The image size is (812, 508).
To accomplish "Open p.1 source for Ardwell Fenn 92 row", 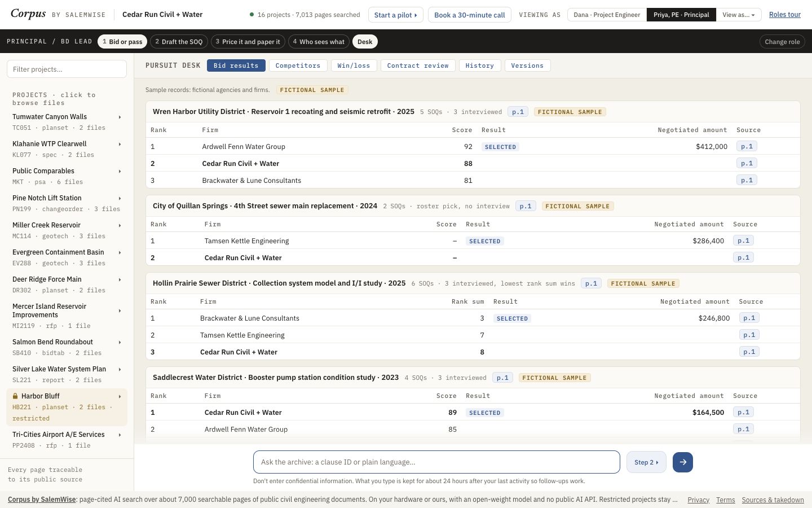I will coord(747,146).
